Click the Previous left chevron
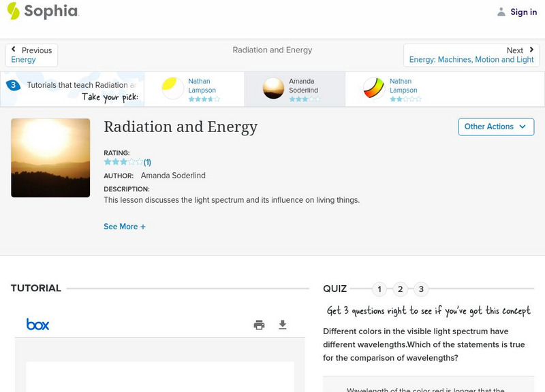Screen dimensions: 545x392 13,49
